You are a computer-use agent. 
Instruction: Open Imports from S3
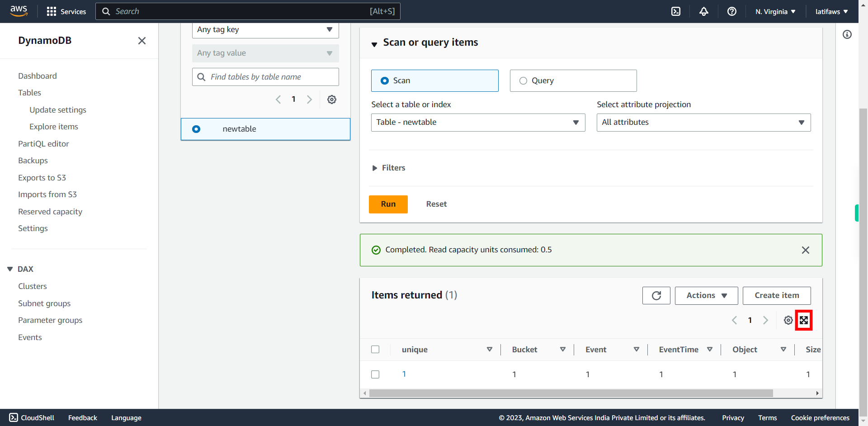tap(47, 194)
